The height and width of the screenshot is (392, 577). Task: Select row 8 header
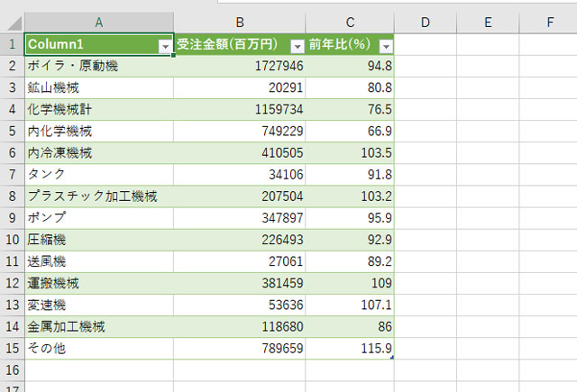point(12,196)
